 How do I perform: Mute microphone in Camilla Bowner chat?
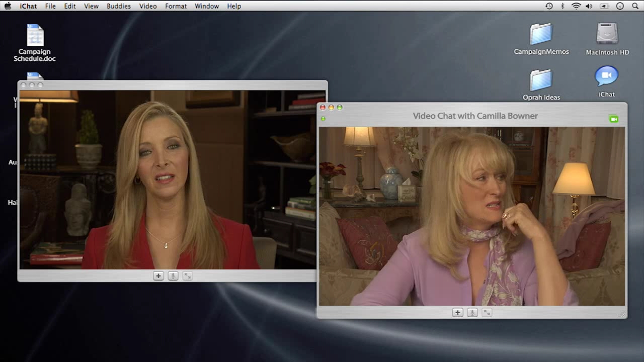(472, 312)
